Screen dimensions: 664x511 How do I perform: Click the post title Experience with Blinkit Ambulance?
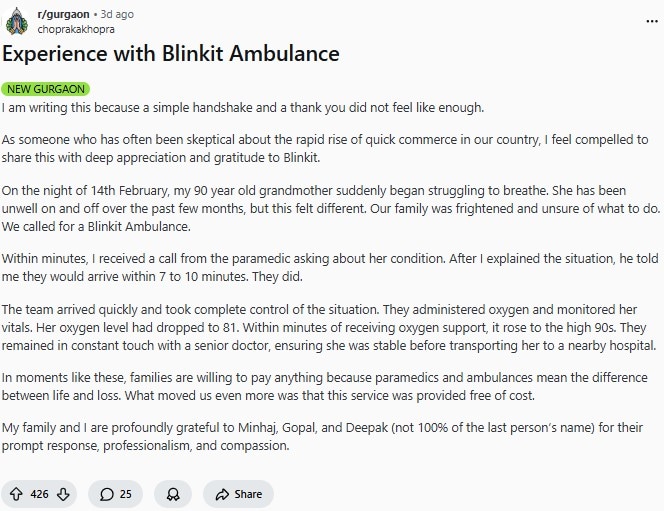click(x=171, y=54)
